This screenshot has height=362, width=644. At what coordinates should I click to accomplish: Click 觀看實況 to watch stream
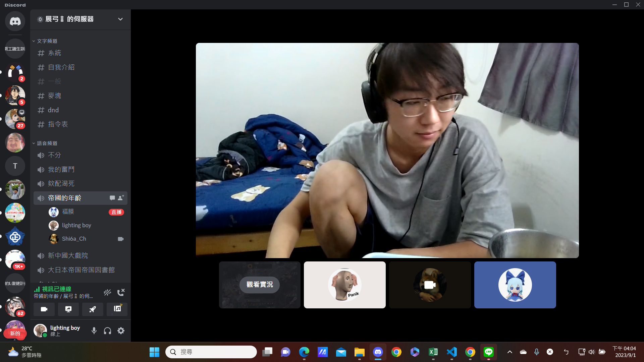point(260,285)
